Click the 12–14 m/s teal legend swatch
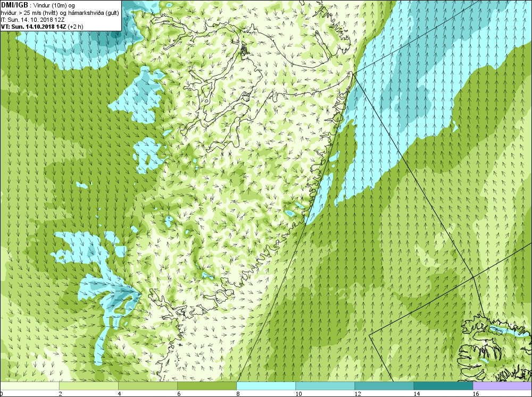 (384, 386)
